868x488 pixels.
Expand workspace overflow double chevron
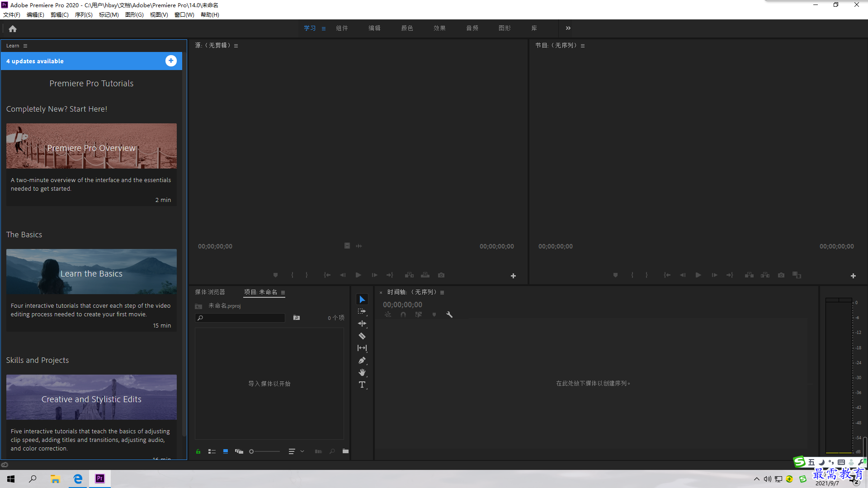(568, 28)
